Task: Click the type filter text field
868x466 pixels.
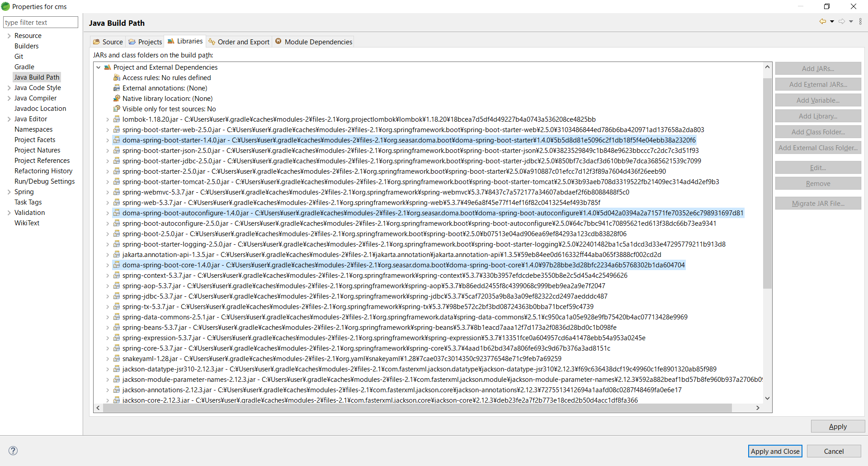Action: point(40,22)
